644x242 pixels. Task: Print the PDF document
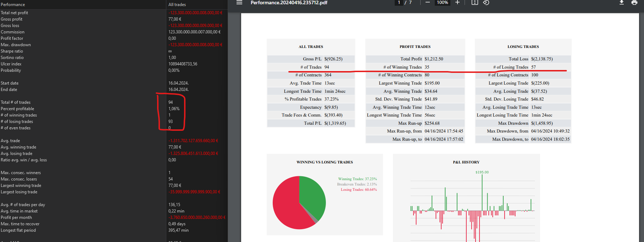[x=634, y=2]
